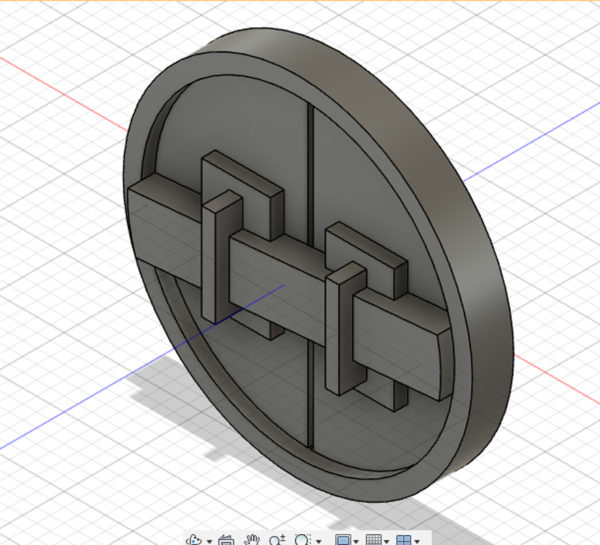Expand the Grid and Snaps dropdown arrow
Image resolution: width=600 pixels, height=545 pixels.
(x=386, y=541)
